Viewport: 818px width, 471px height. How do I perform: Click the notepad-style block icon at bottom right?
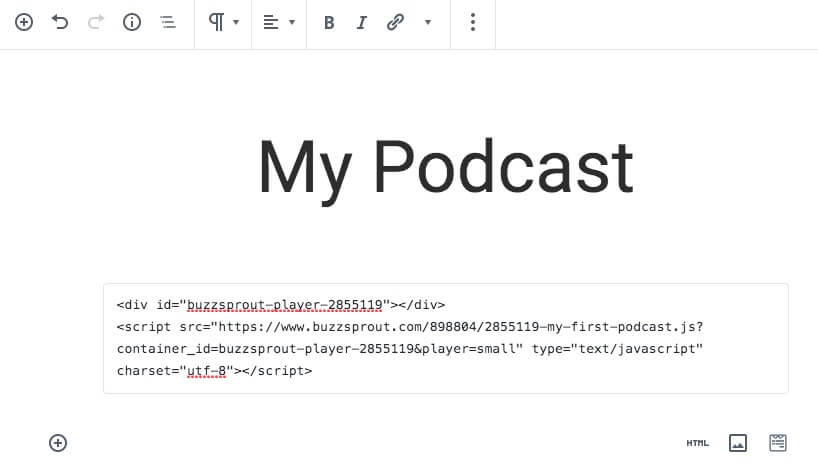(x=777, y=442)
